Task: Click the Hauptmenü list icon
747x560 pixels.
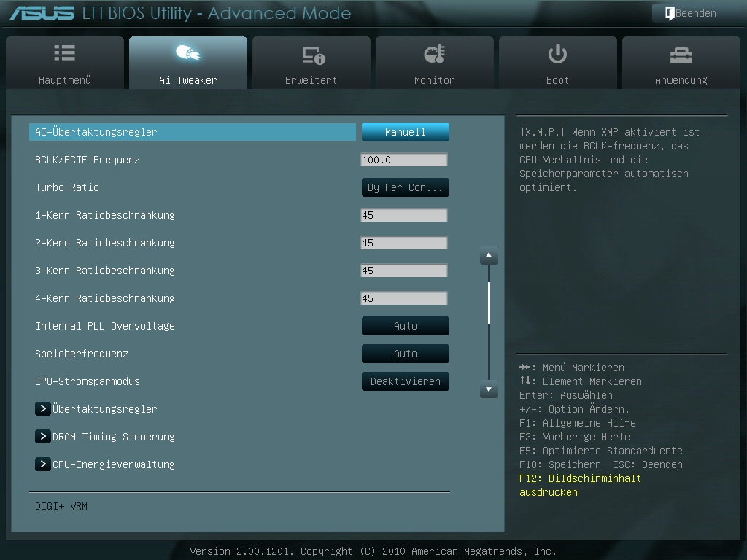Action: (64, 52)
